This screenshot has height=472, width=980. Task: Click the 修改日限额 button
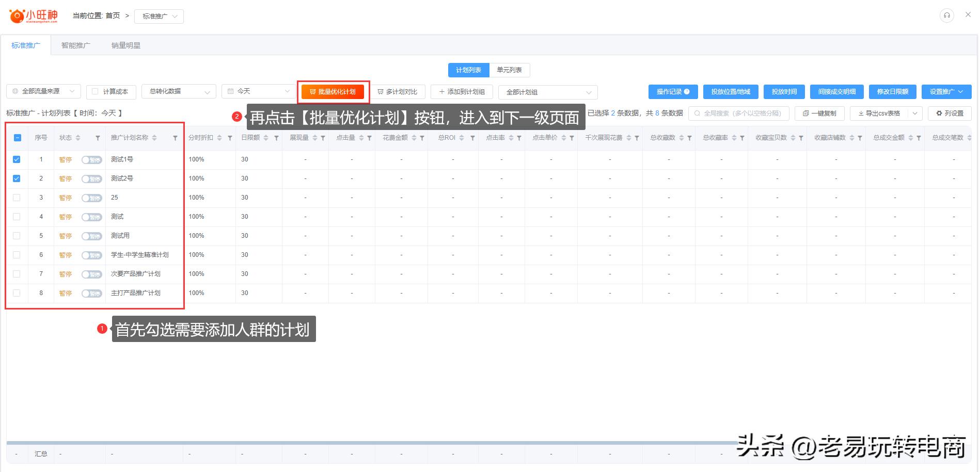coord(892,92)
